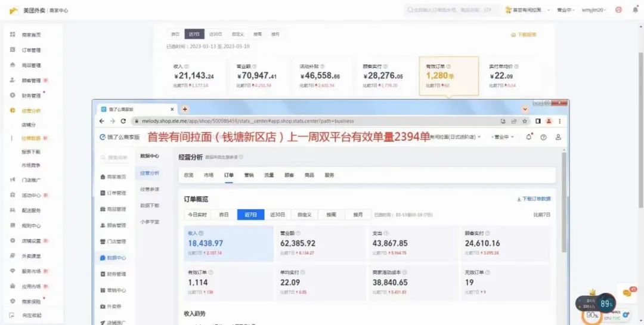Select the 店铺分 submenu item
Screen dimensions: 644x325
coord(29,125)
